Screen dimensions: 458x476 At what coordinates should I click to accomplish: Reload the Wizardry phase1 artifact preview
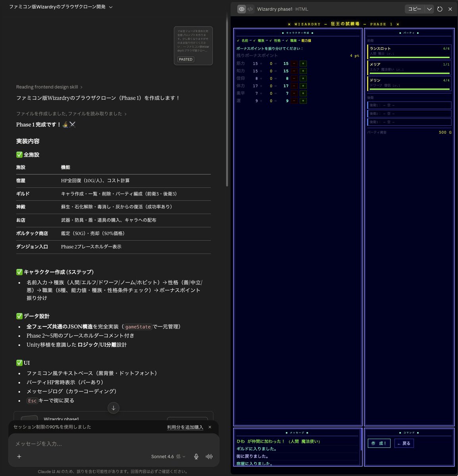coord(440,9)
